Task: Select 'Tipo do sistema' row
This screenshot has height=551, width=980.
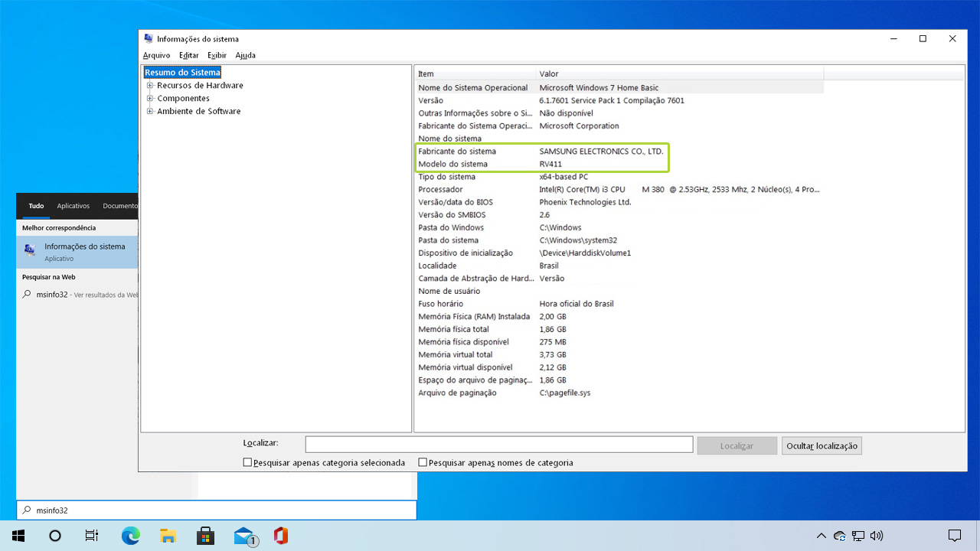Action: (619, 177)
